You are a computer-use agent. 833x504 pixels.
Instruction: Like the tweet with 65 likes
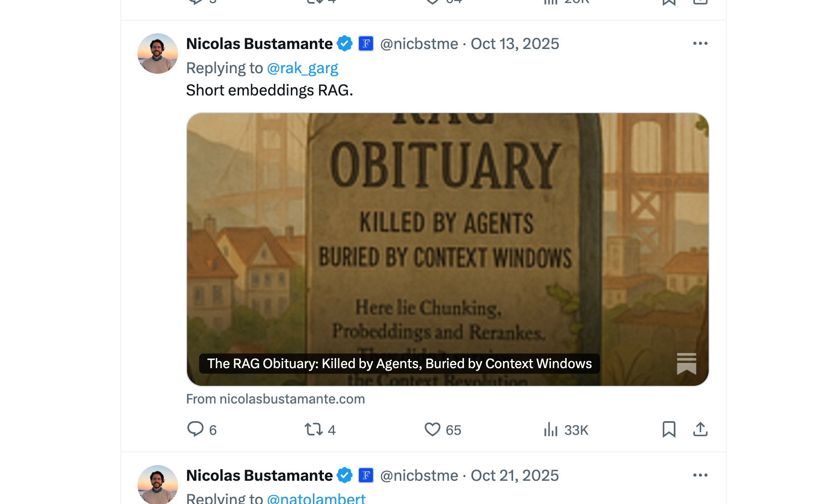coord(432,429)
